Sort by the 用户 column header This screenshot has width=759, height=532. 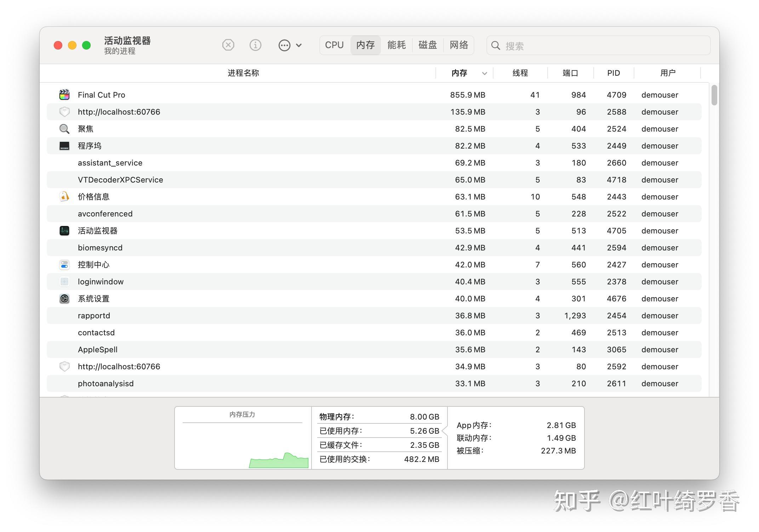pos(668,73)
